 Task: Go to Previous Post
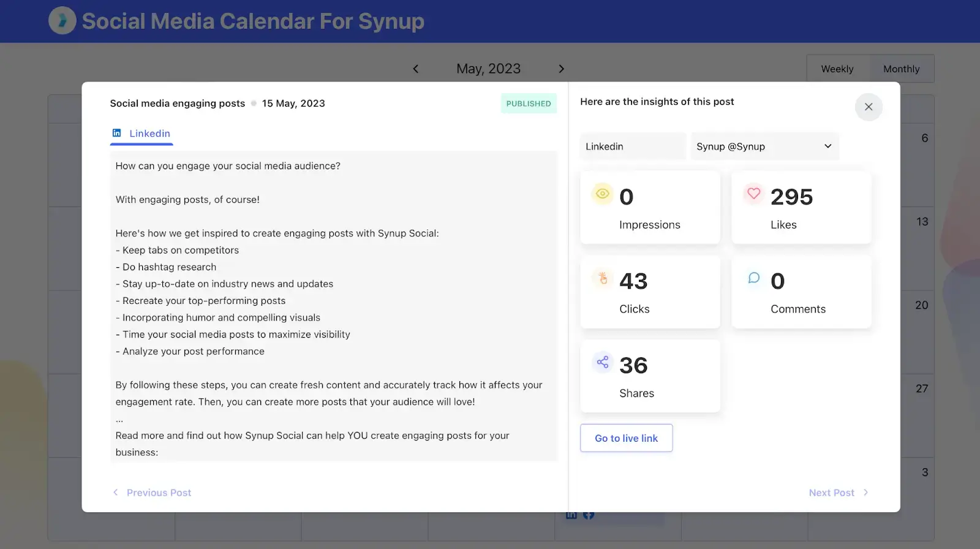152,493
